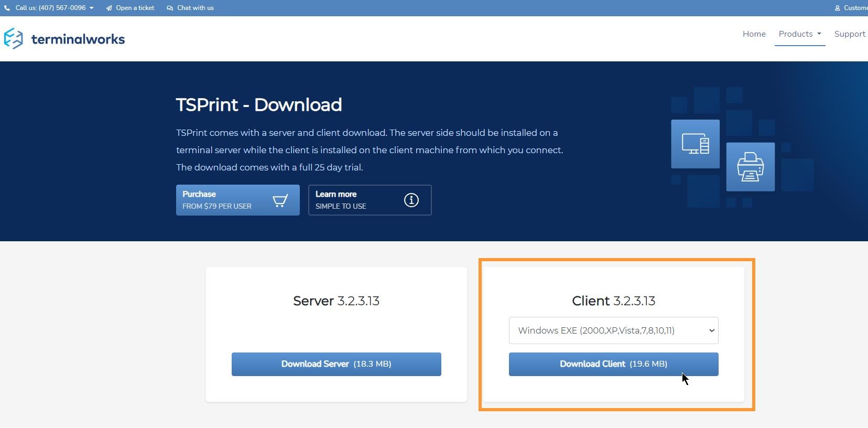This screenshot has width=868, height=428.
Task: Open the Support menu item
Action: pos(850,34)
